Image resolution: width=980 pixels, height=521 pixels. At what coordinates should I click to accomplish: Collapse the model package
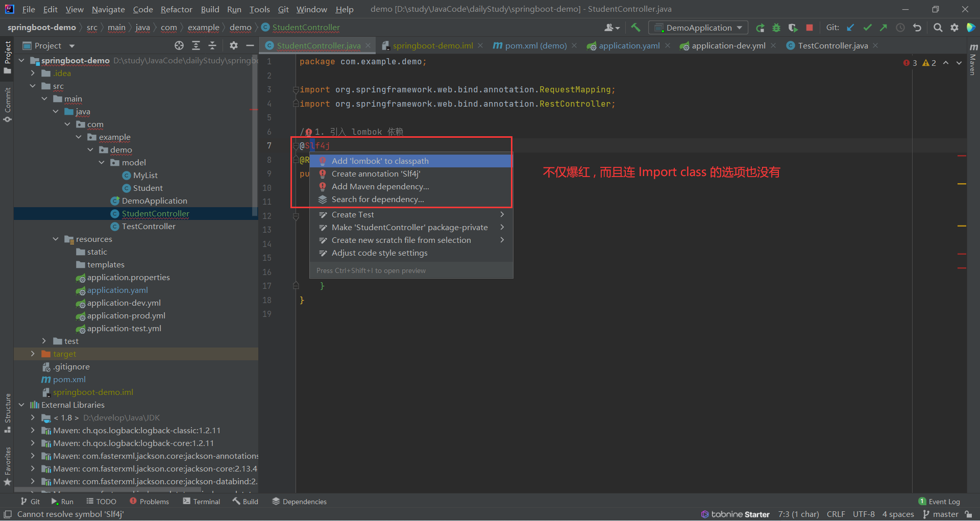coord(102,162)
